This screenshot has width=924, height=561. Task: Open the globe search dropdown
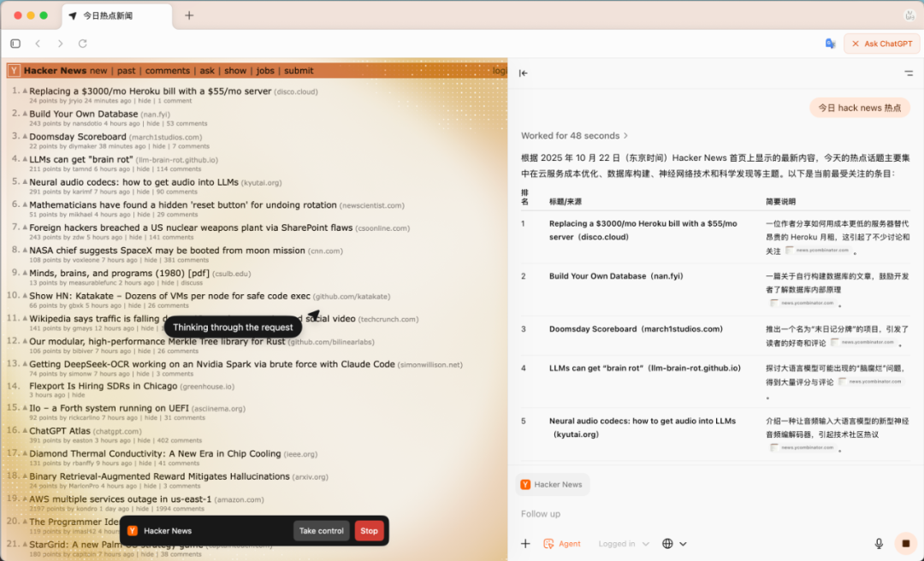(x=674, y=543)
